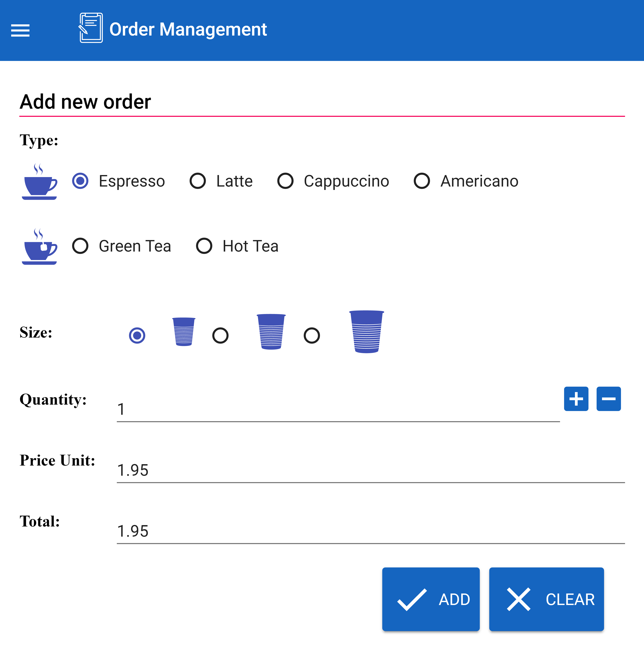The height and width of the screenshot is (647, 644).
Task: Decrease quantity with the minus button
Action: pyautogui.click(x=608, y=398)
